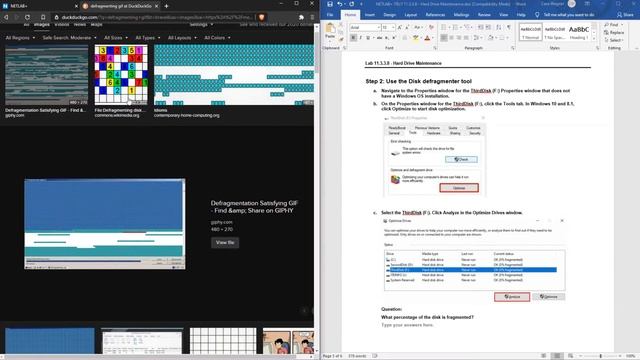Adjust the Word zoom slider
The width and height of the screenshot is (640, 360).
click(600, 356)
